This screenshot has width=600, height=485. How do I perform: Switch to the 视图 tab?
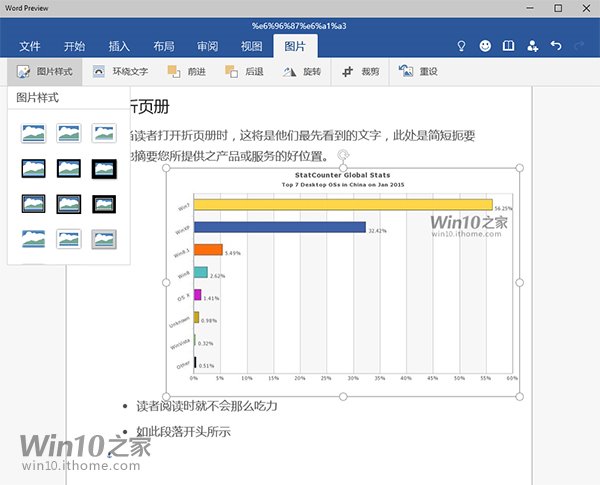point(252,46)
